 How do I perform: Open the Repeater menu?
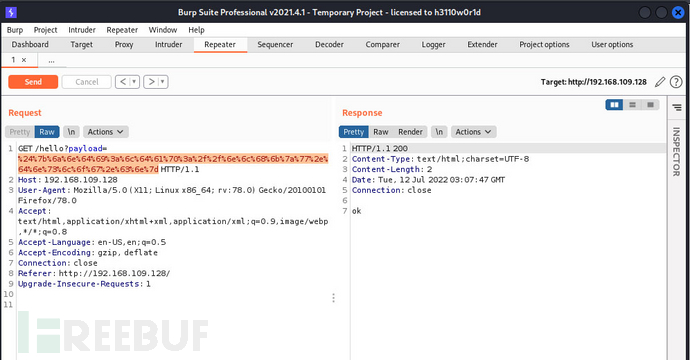(x=122, y=30)
